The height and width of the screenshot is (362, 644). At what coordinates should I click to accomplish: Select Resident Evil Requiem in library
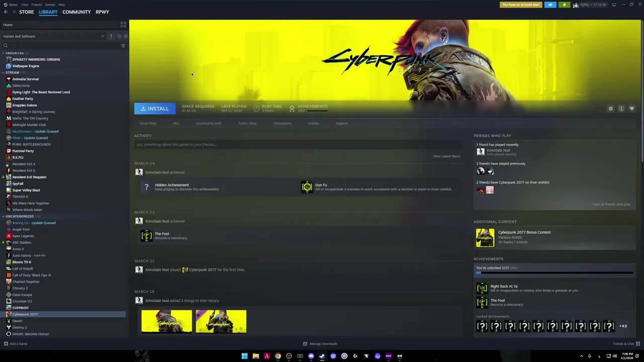pos(29,177)
